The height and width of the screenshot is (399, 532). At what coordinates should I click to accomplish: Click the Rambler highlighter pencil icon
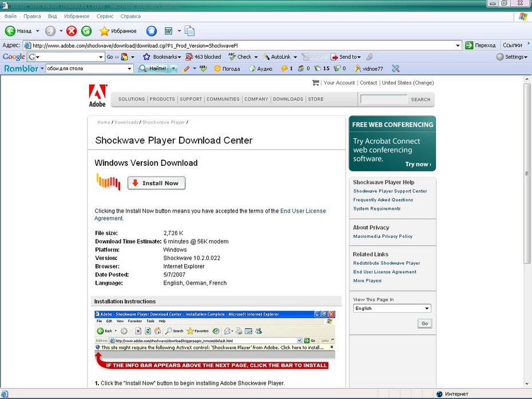186,69
